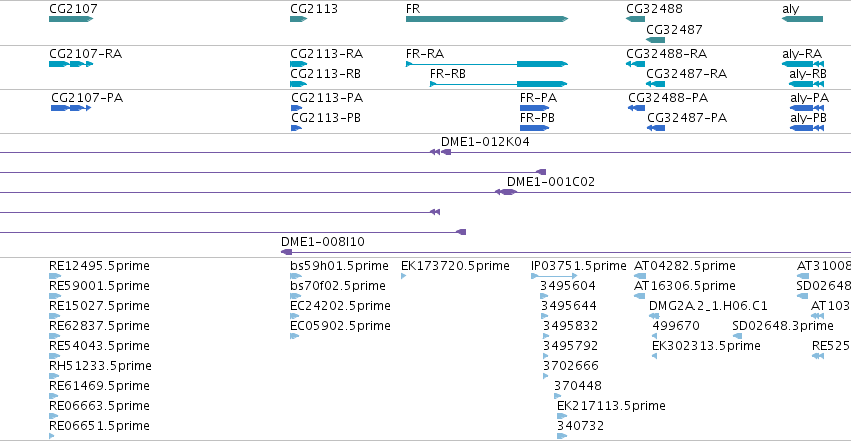The height and width of the screenshot is (441, 851).
Task: Open the FR-PB protein feature
Action: click(535, 128)
